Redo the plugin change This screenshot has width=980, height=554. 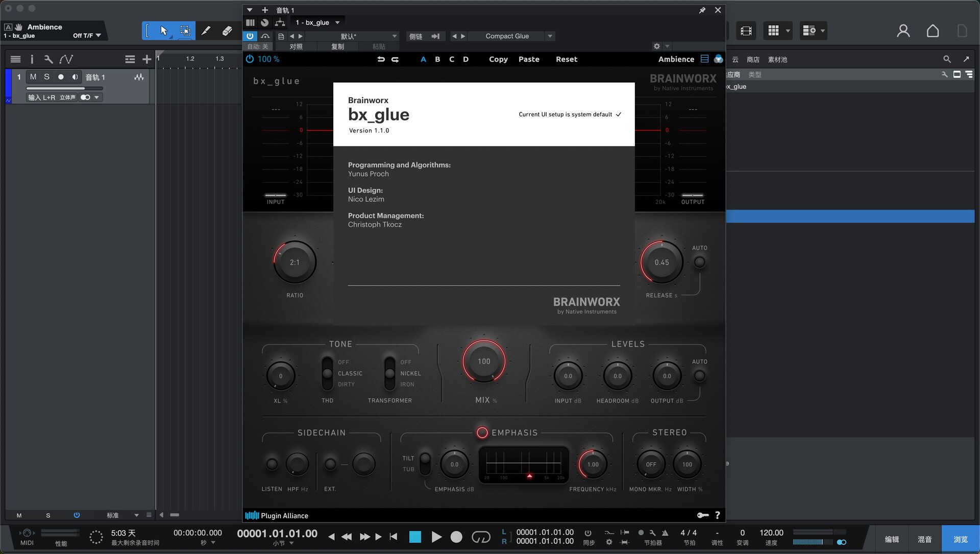point(395,59)
